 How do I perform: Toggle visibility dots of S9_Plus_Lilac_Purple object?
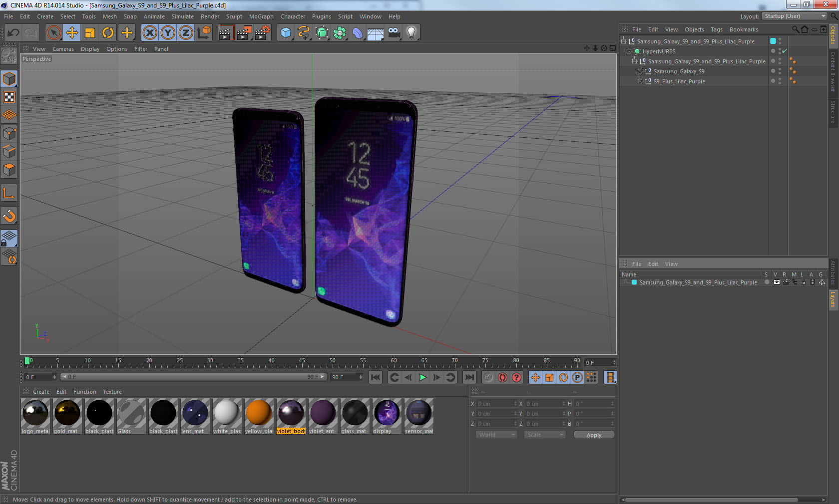(x=780, y=81)
